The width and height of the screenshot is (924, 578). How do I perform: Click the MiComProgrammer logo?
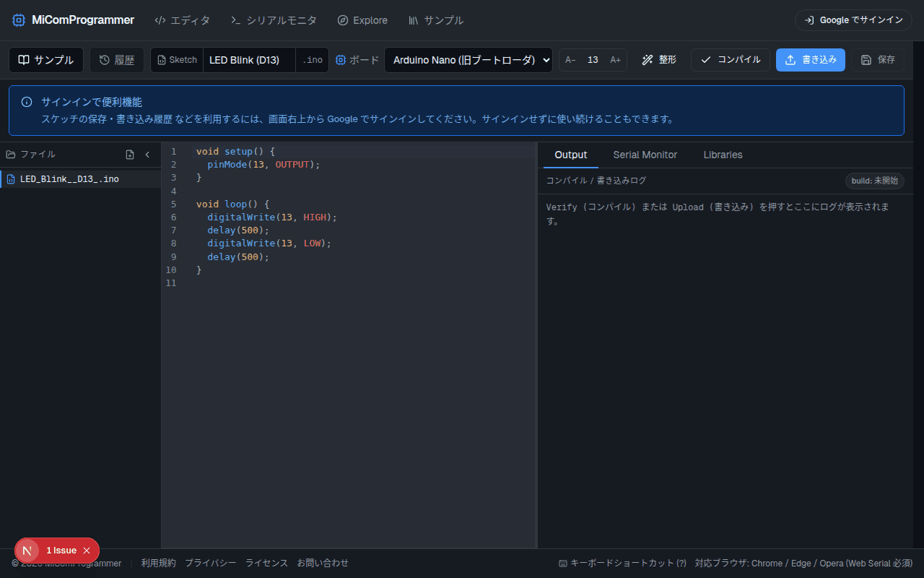pos(73,20)
